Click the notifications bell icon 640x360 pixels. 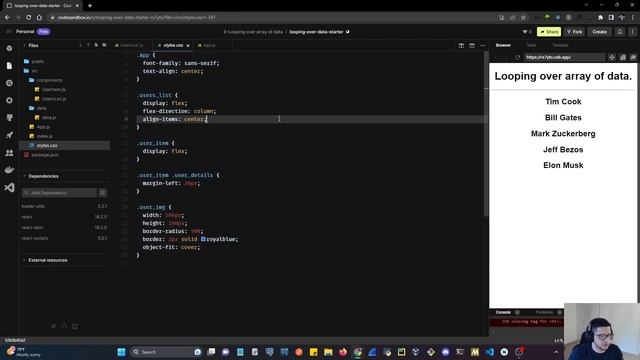tap(620, 32)
